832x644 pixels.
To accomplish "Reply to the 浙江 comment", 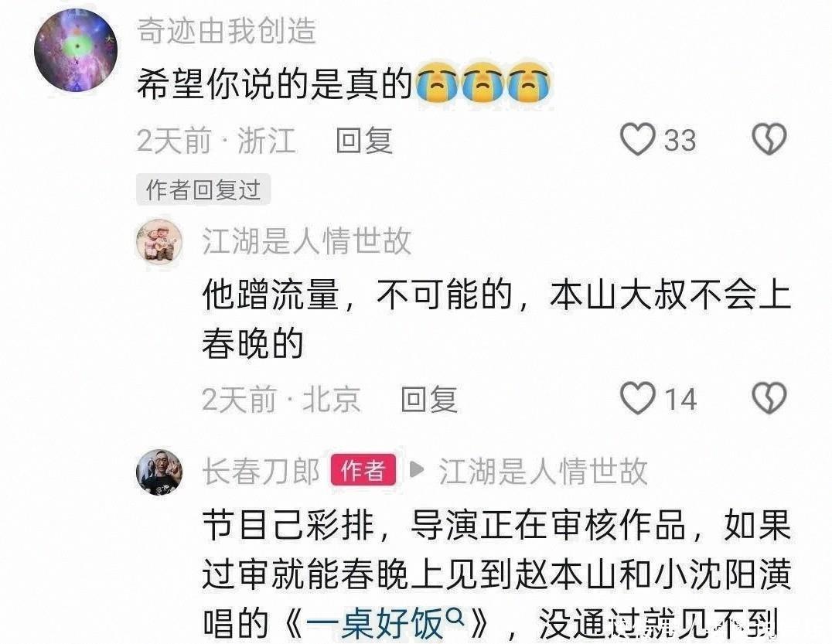I will click(364, 141).
